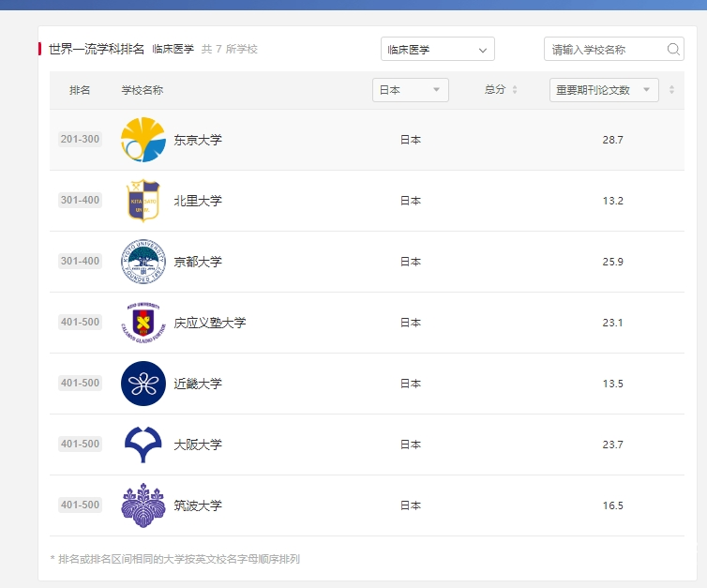Click 庆应义塾大学's 401-500 rank badge
The height and width of the screenshot is (588, 707).
coord(80,322)
